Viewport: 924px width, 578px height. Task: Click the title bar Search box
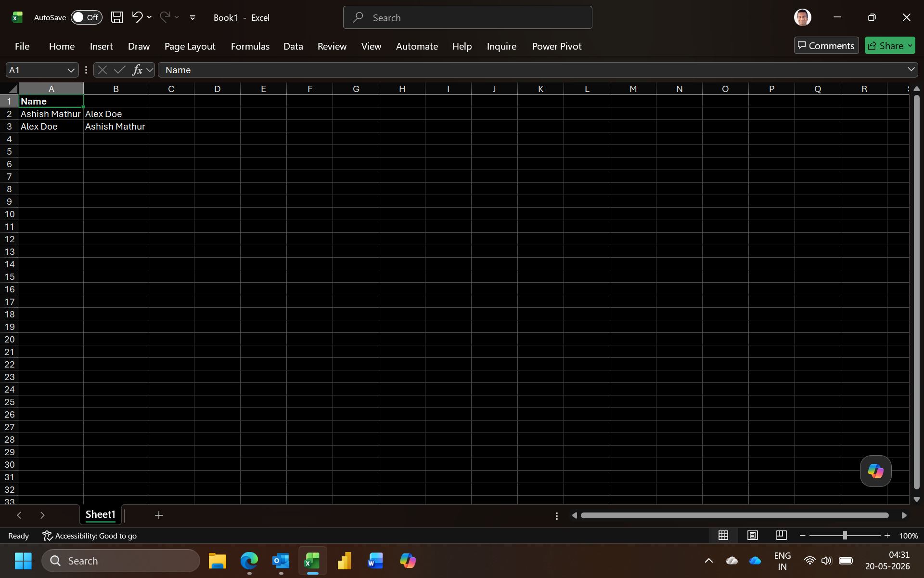[x=467, y=17]
